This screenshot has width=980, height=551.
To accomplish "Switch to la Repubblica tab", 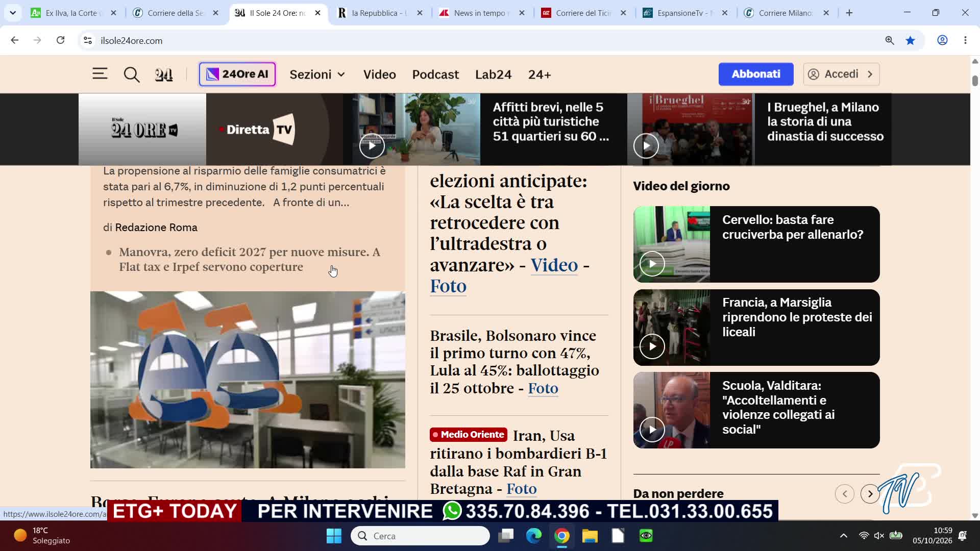I will tap(380, 13).
